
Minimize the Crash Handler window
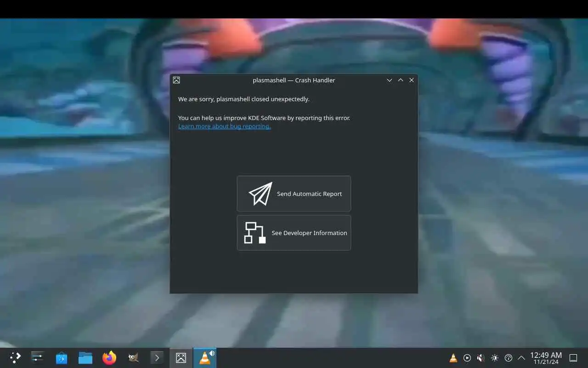click(390, 80)
